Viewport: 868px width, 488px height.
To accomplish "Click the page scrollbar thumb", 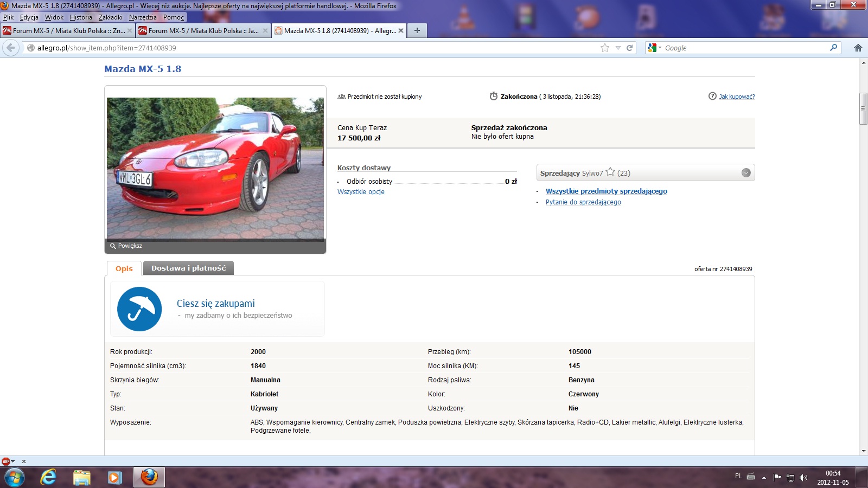I will point(863,108).
